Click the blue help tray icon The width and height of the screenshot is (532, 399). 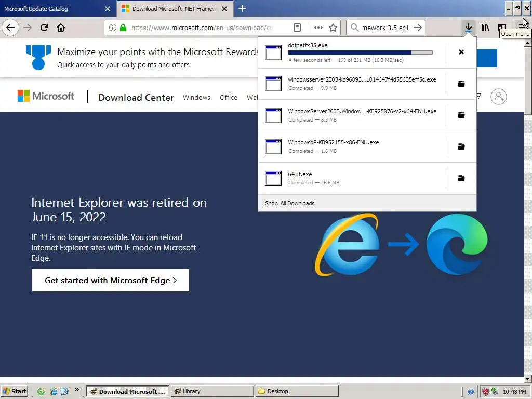[x=471, y=392]
